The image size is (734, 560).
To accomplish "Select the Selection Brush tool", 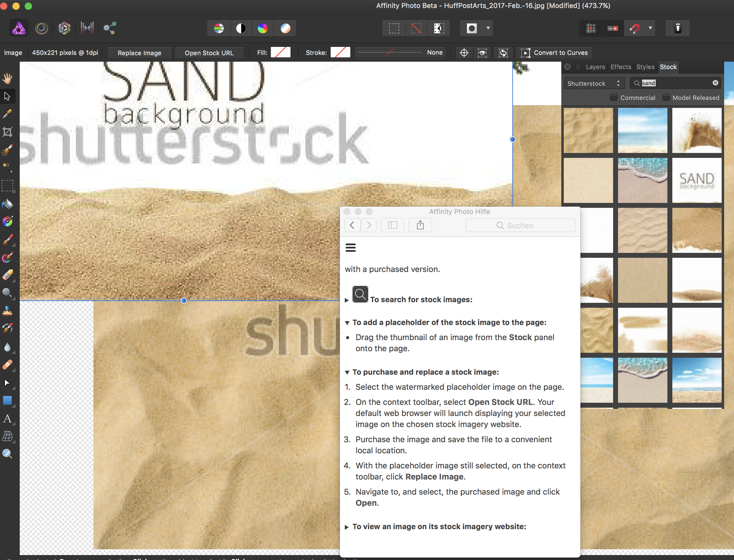I will [x=7, y=150].
